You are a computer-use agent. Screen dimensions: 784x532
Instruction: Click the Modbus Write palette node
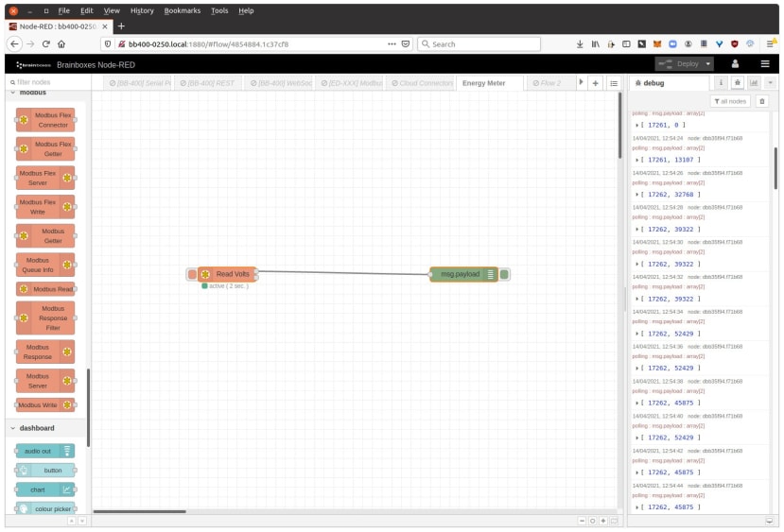[45, 405]
